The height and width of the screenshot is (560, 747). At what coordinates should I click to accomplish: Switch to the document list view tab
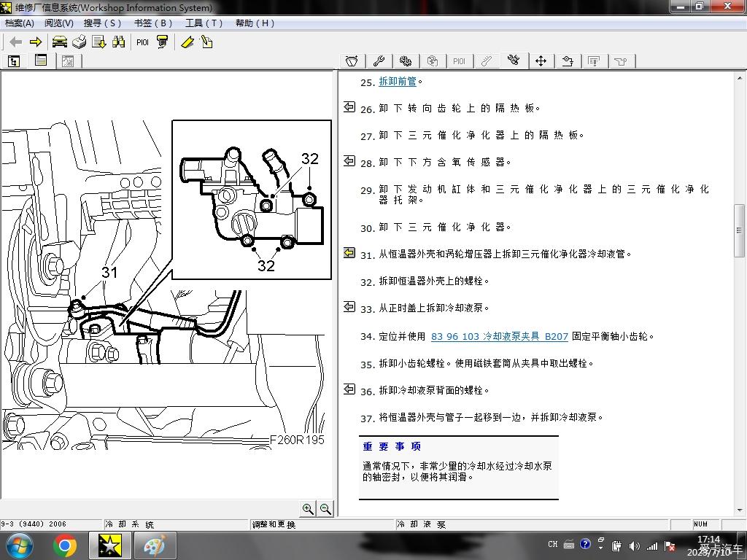[x=41, y=60]
